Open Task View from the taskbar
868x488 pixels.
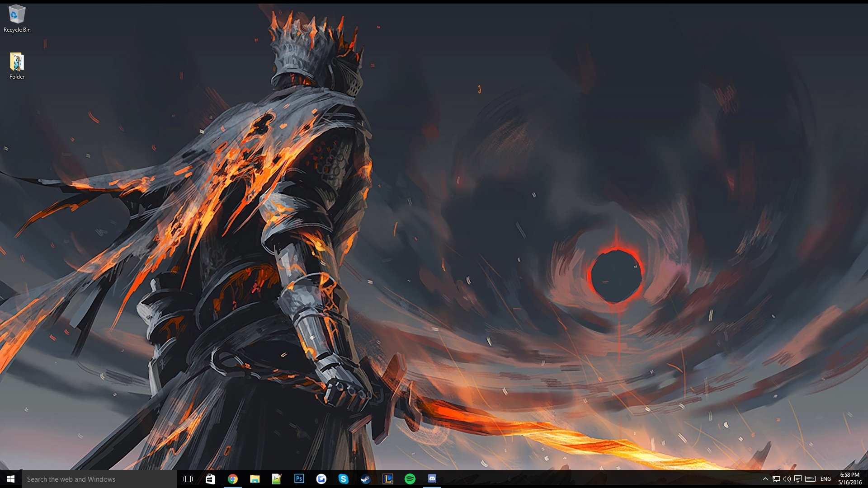pos(188,479)
